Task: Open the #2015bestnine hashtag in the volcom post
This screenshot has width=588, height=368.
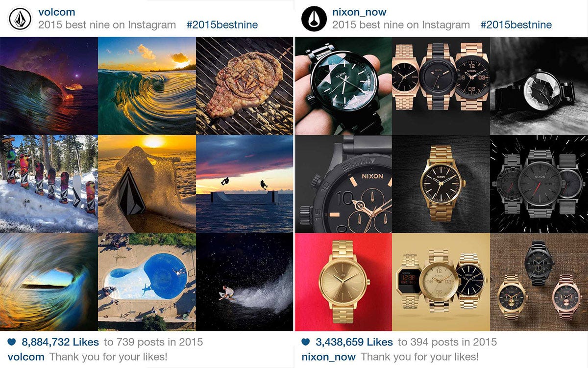Action: (x=222, y=25)
